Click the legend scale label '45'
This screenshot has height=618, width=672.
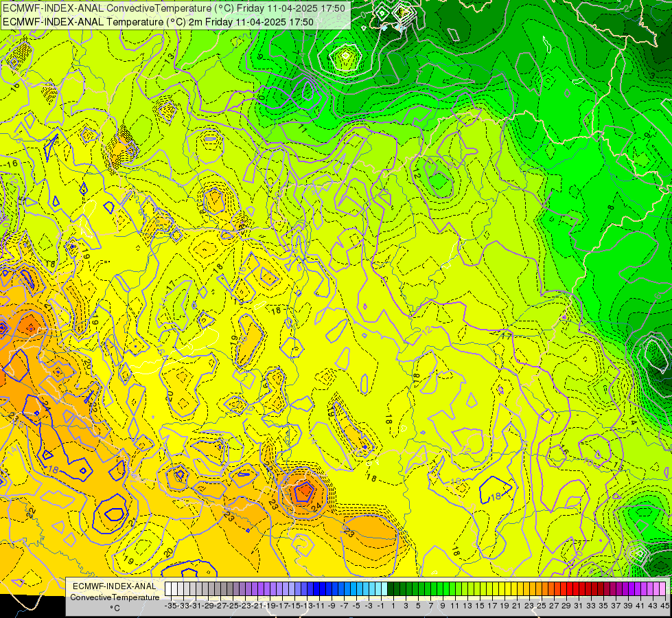click(x=665, y=606)
